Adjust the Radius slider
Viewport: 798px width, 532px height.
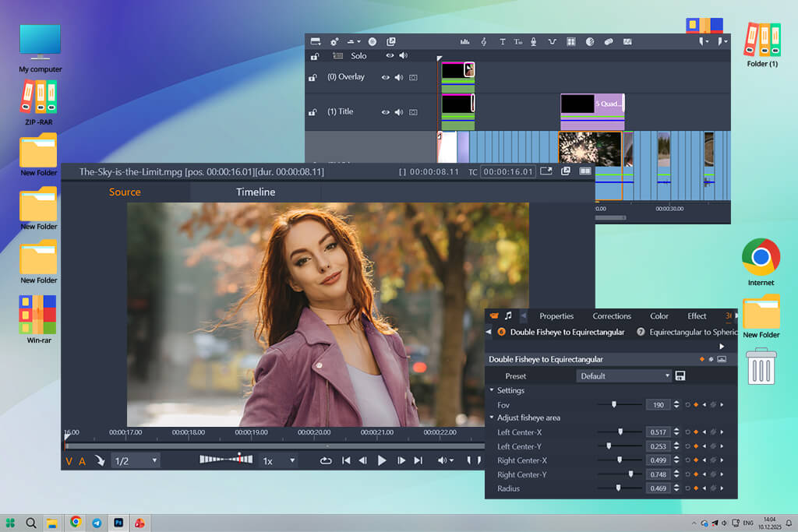620,488
